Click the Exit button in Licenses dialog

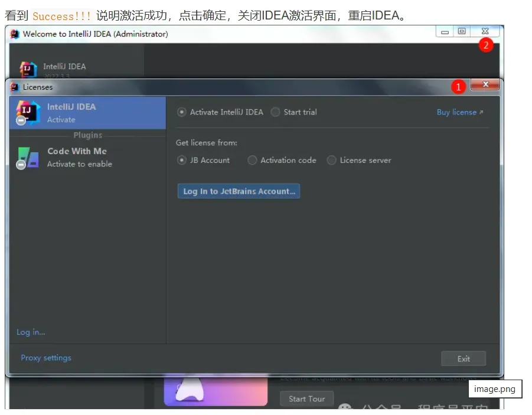[x=464, y=359]
